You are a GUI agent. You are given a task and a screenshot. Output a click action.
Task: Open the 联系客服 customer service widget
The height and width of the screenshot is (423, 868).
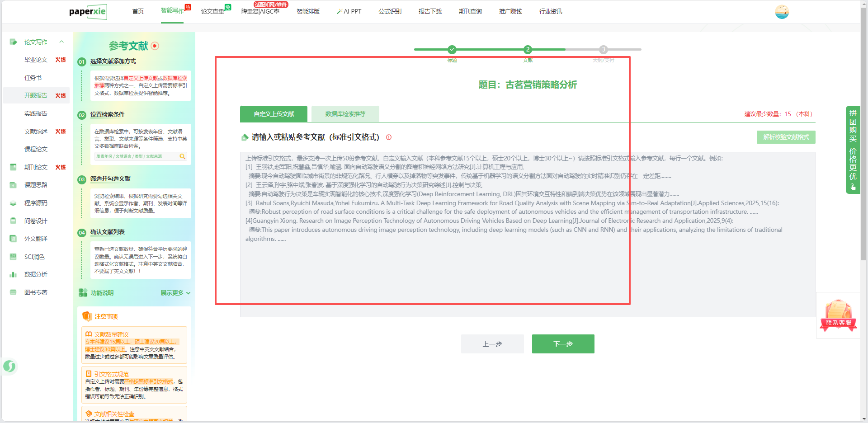click(x=838, y=316)
